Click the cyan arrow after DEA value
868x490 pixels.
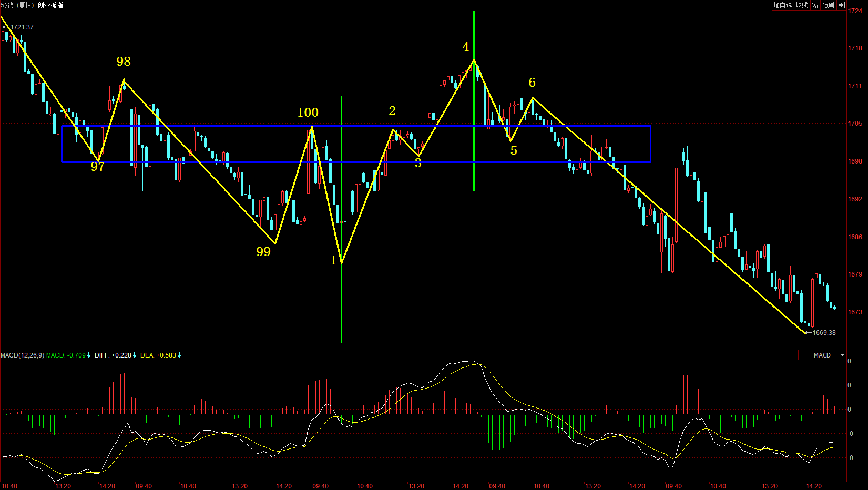(179, 355)
